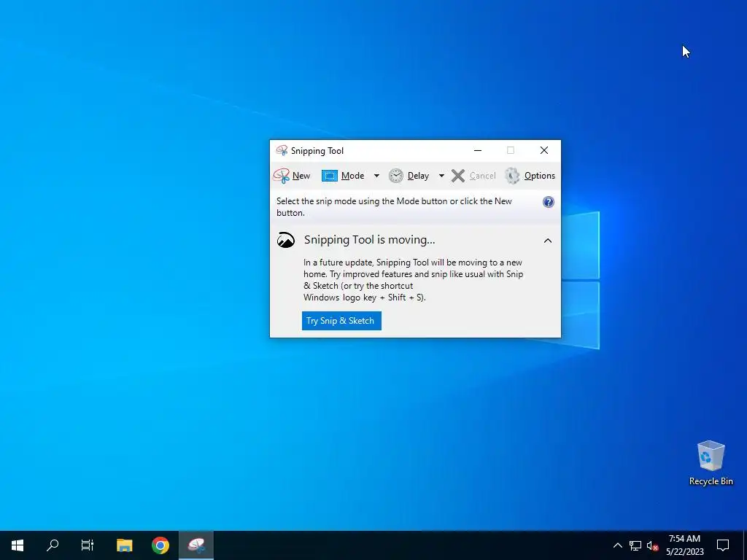Open the notification Action Center icon
747x560 pixels.
(723, 545)
